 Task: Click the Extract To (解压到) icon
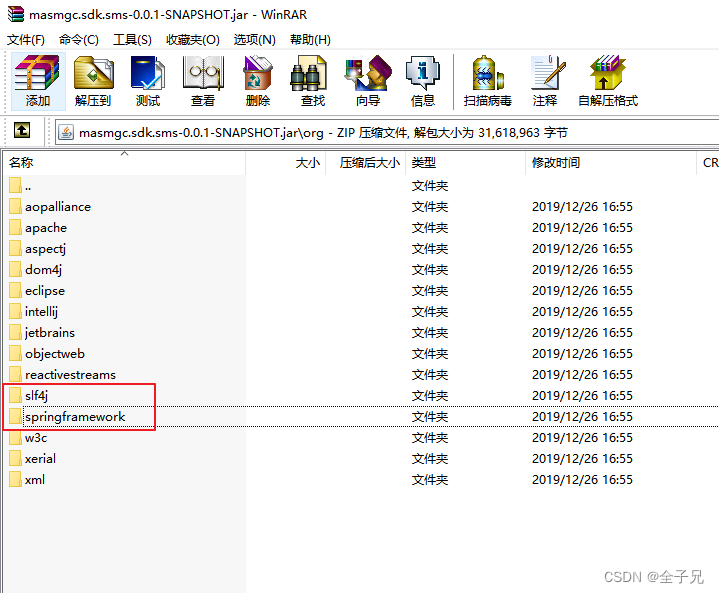click(x=93, y=81)
